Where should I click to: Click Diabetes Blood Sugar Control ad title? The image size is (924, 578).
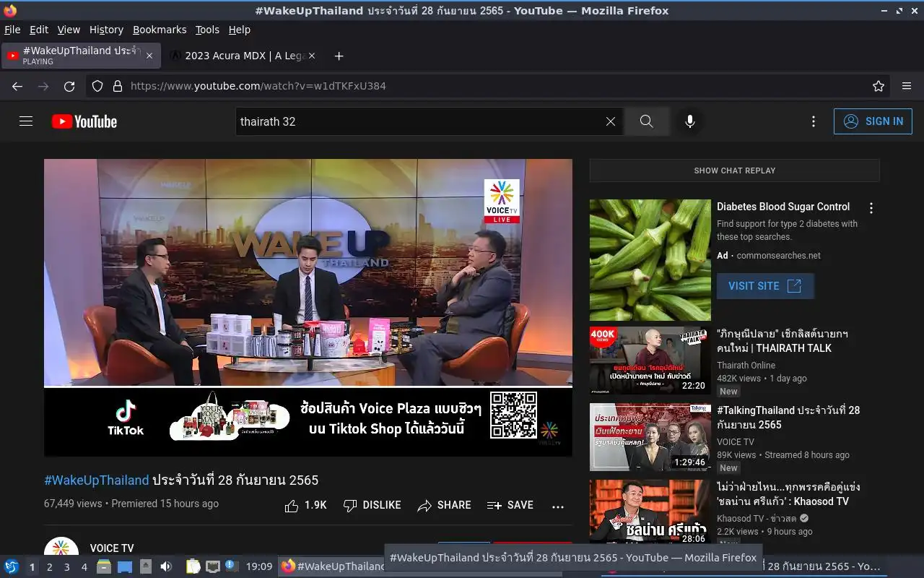tap(783, 207)
